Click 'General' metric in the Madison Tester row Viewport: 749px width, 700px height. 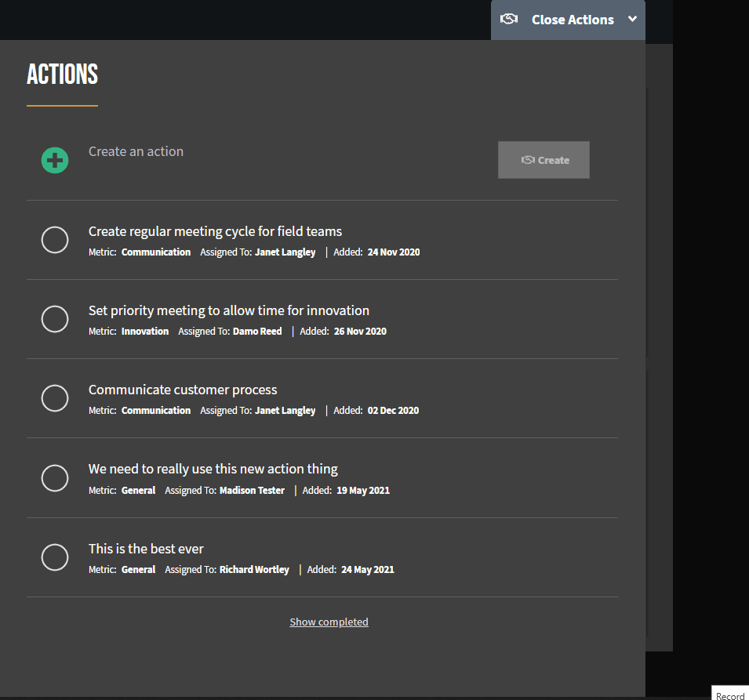point(138,491)
